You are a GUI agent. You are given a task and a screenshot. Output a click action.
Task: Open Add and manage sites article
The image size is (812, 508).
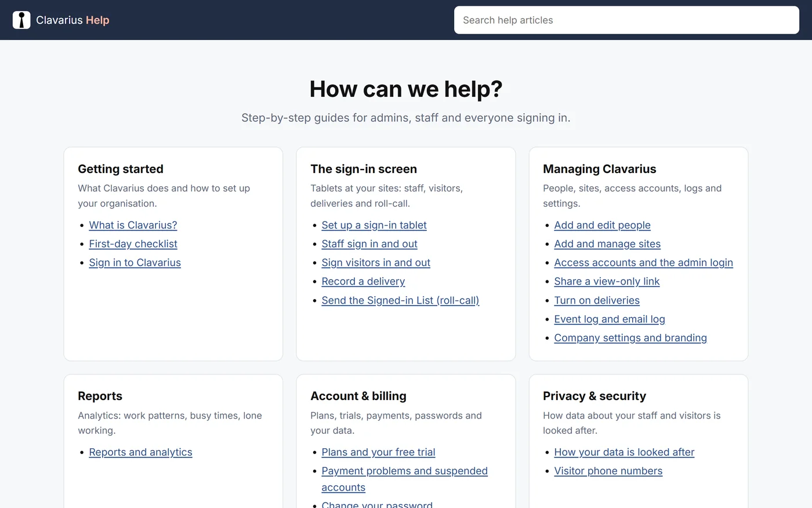607,244
